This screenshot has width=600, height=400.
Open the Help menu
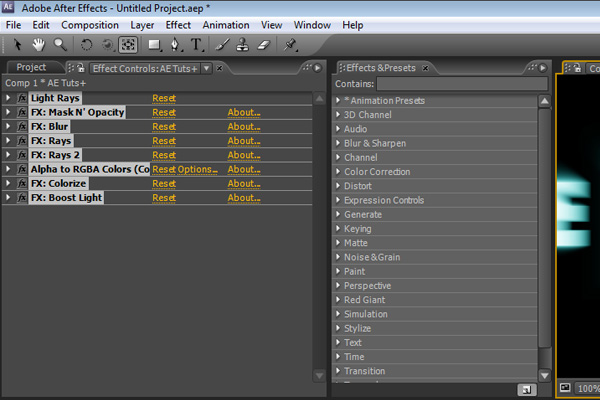(x=352, y=25)
